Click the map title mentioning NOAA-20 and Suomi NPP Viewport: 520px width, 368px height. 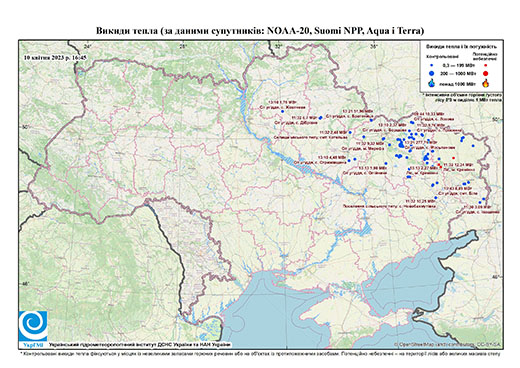tap(260, 31)
